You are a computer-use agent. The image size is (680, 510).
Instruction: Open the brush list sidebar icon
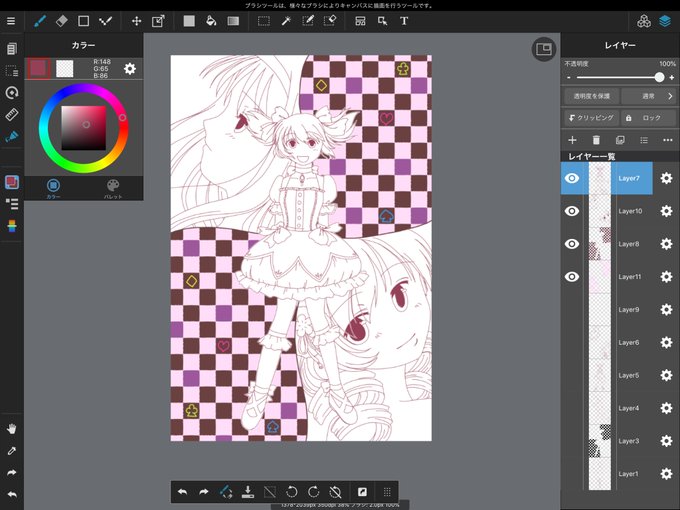(12, 204)
